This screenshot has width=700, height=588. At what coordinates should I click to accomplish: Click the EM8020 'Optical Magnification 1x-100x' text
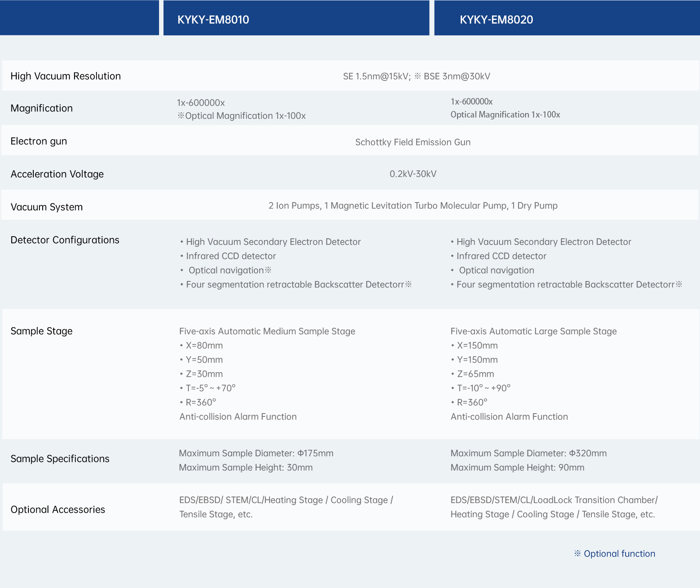[x=505, y=115]
